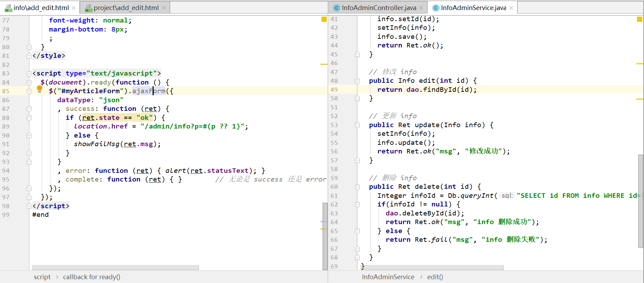The width and height of the screenshot is (644, 283).
Task: Click the yellow warning stripe mark beside line 82
Action: coord(324,64)
